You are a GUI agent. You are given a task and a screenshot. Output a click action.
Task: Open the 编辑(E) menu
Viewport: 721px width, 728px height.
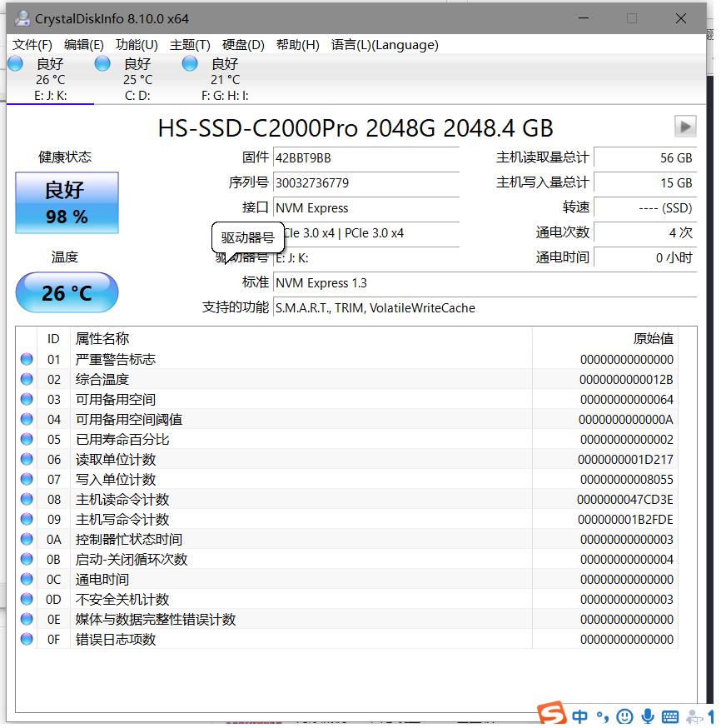point(84,45)
